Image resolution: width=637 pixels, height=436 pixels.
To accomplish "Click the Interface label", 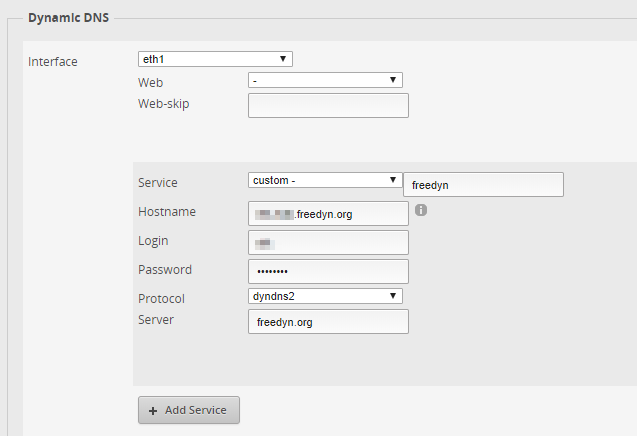I will pyautogui.click(x=53, y=62).
